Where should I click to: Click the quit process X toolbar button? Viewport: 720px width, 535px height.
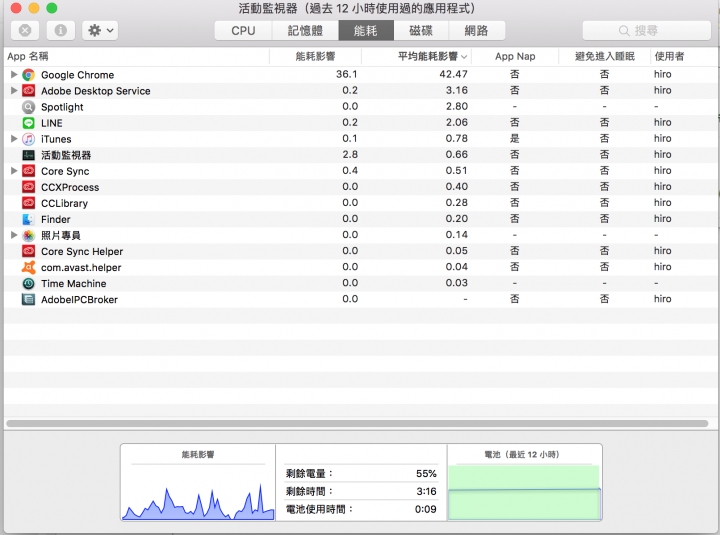pyautogui.click(x=25, y=30)
